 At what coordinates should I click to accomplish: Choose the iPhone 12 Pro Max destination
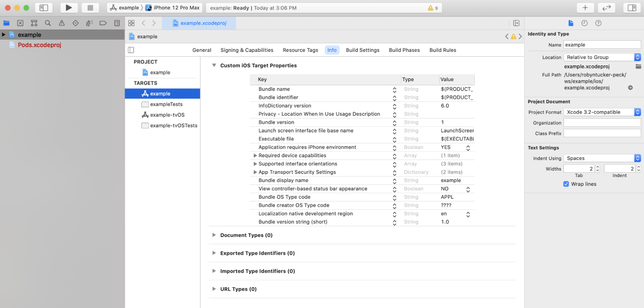173,8
